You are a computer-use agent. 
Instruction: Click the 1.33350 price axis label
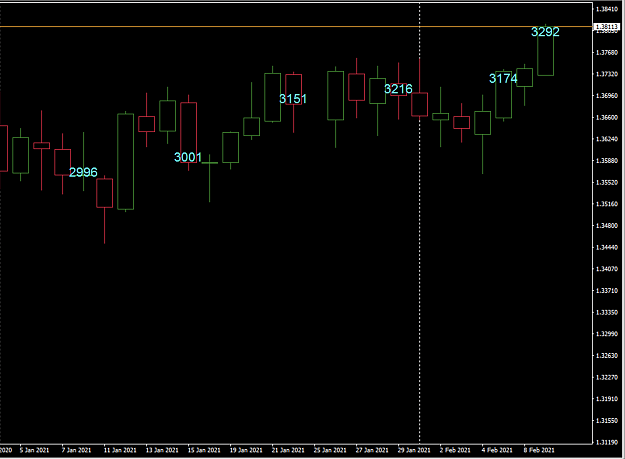point(607,312)
